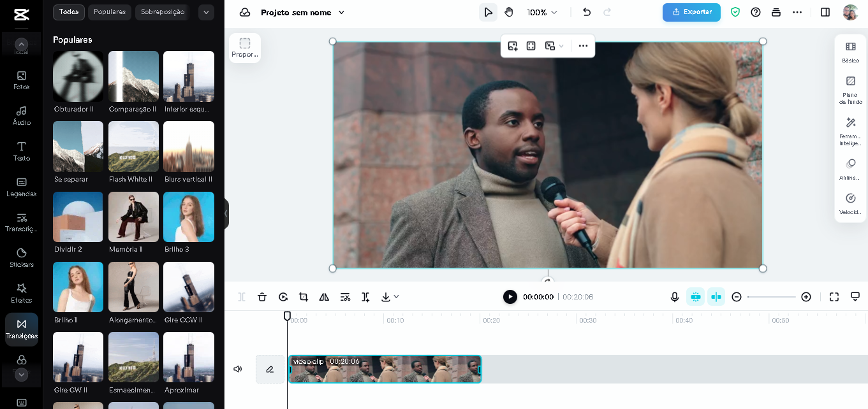Select the Sobreposição filter tab
The height and width of the screenshot is (409, 868).
(163, 12)
